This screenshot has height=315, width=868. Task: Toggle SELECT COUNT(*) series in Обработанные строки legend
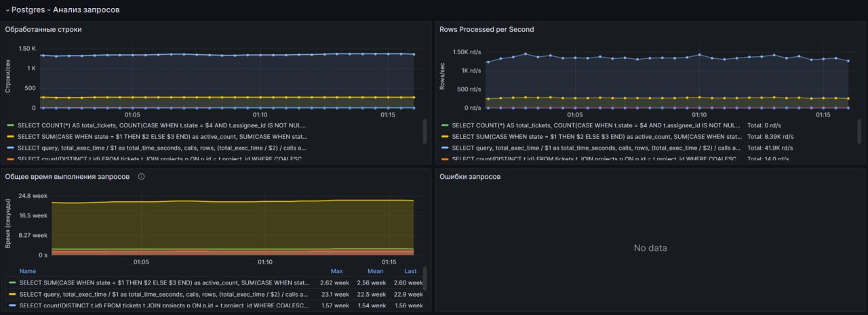pos(162,125)
